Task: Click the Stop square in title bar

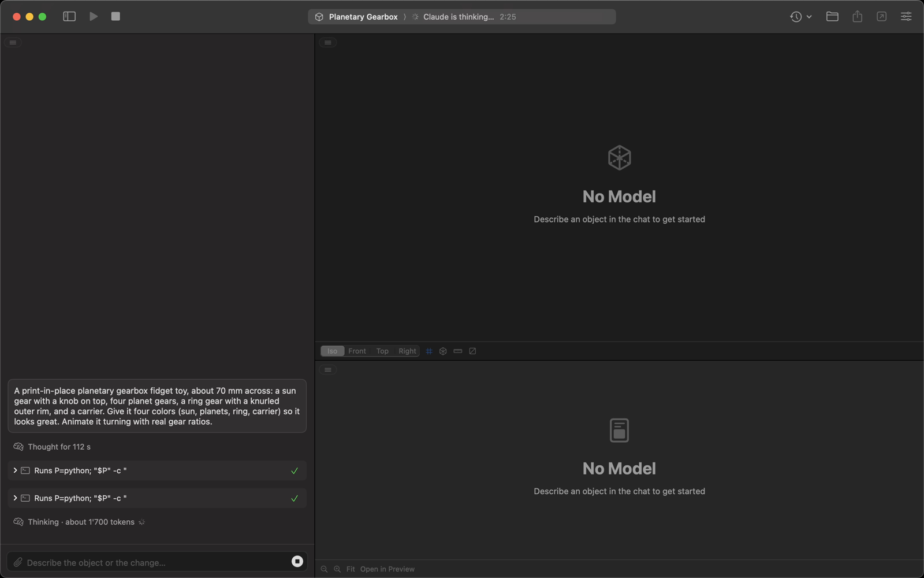Action: (x=115, y=16)
